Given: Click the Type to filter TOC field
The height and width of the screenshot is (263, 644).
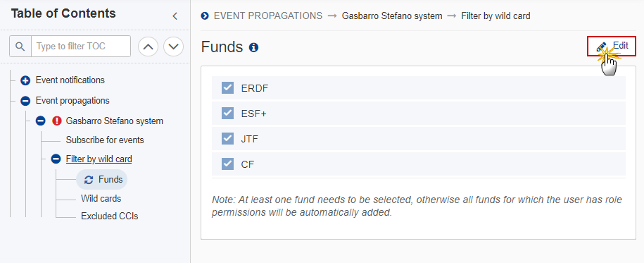Looking at the screenshot, I should pyautogui.click(x=81, y=46).
